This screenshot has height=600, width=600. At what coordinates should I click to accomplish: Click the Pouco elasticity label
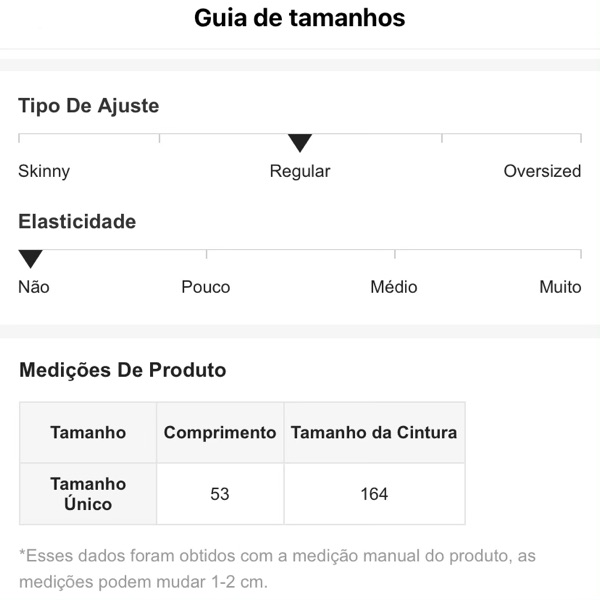(206, 287)
